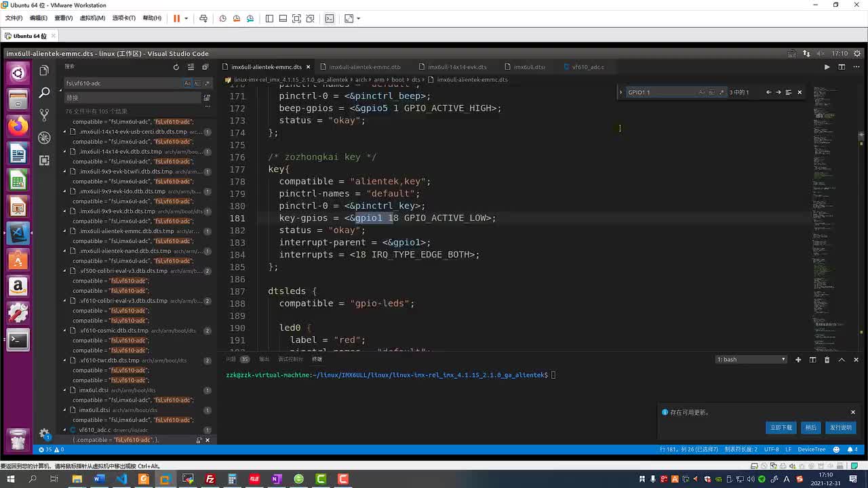Switch to the imx6ull-alientek-emmc.dtb tab
The image size is (868, 488).
(x=365, y=67)
